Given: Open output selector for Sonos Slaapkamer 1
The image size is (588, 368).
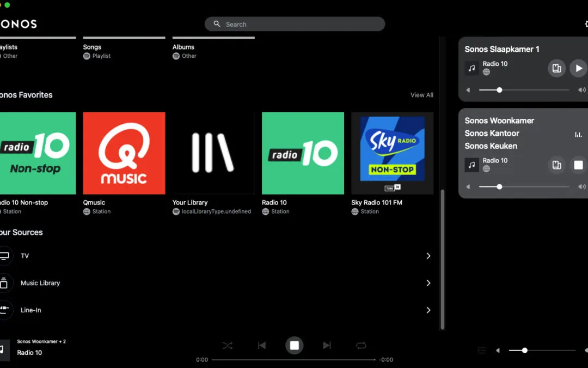Looking at the screenshot, I should (x=556, y=68).
